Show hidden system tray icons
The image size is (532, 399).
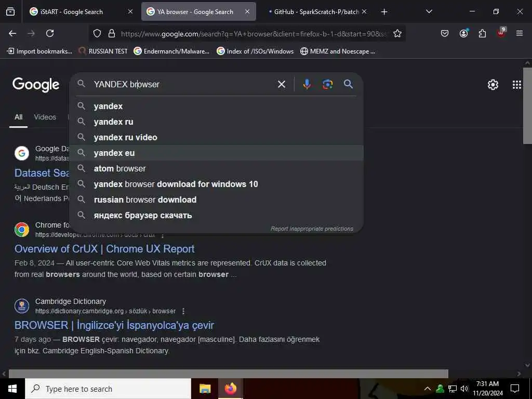tap(428, 389)
